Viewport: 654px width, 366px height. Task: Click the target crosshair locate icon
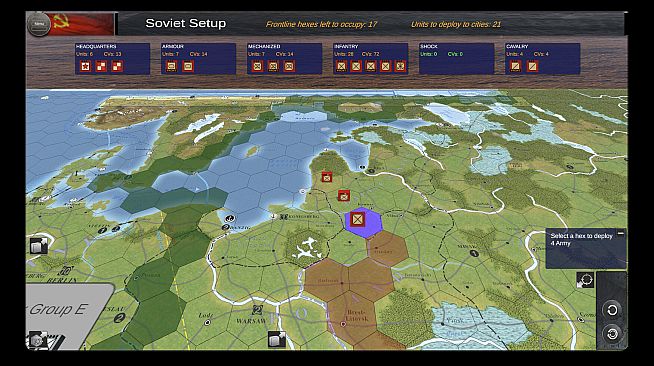585,280
